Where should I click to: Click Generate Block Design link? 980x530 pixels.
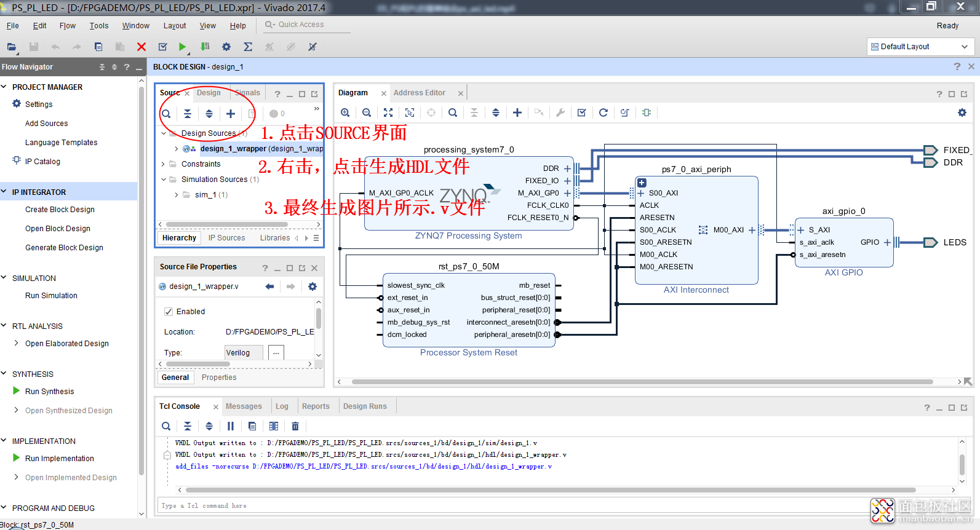tap(64, 248)
